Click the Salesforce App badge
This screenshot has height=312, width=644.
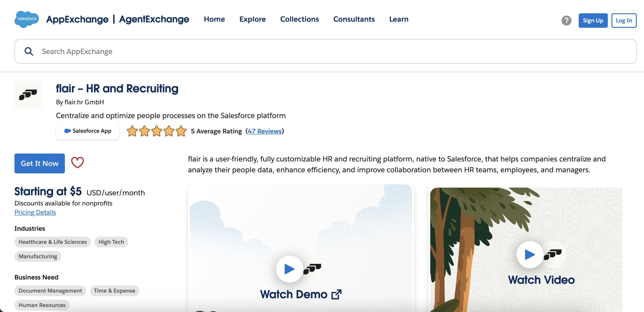[x=87, y=131]
